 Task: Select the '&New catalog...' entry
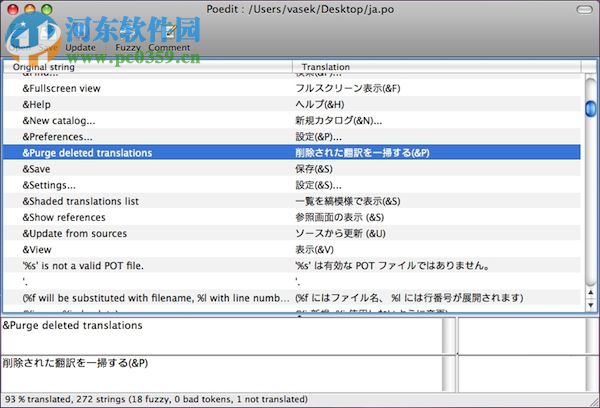[59, 121]
